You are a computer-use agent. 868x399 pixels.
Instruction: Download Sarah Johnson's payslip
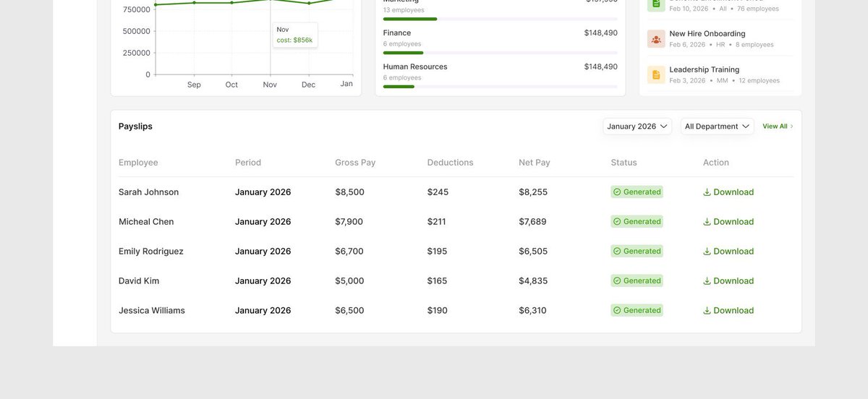tap(728, 192)
